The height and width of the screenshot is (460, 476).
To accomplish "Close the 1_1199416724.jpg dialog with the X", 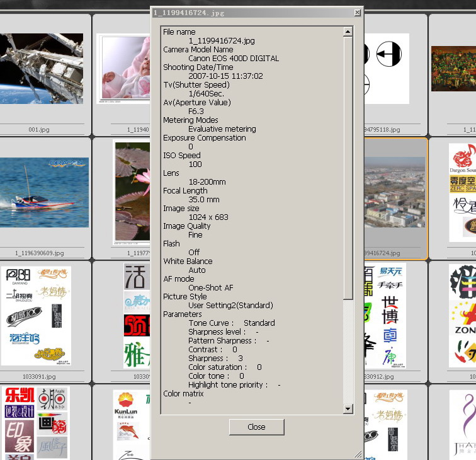I will click(357, 13).
